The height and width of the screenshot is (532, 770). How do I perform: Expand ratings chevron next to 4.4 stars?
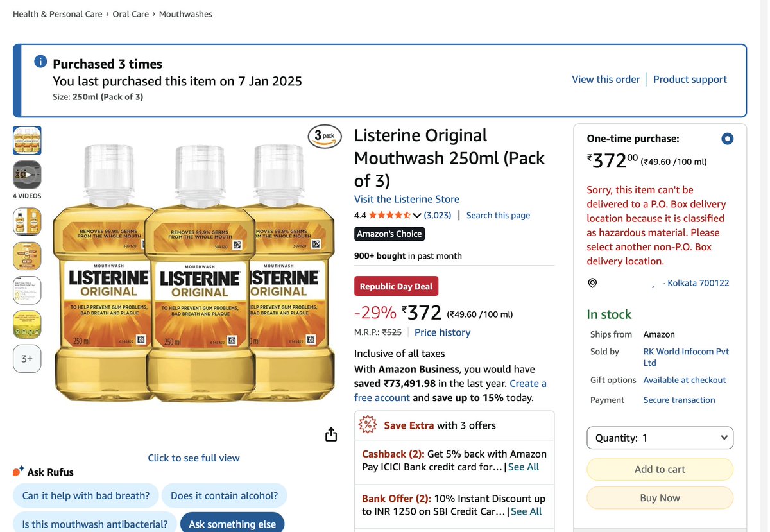(417, 215)
